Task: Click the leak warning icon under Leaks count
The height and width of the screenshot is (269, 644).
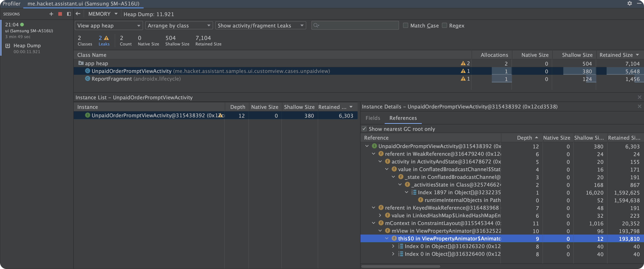Action: [107, 38]
